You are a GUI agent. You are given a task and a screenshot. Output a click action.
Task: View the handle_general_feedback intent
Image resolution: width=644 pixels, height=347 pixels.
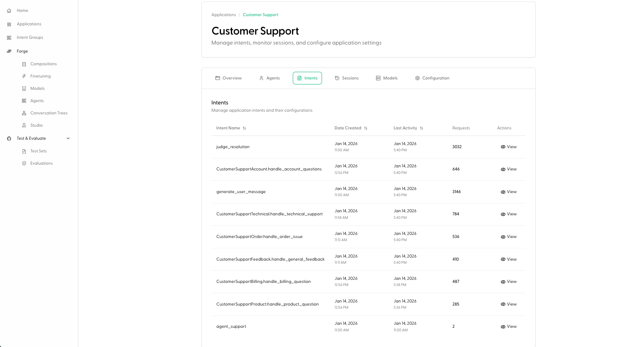(x=509, y=259)
